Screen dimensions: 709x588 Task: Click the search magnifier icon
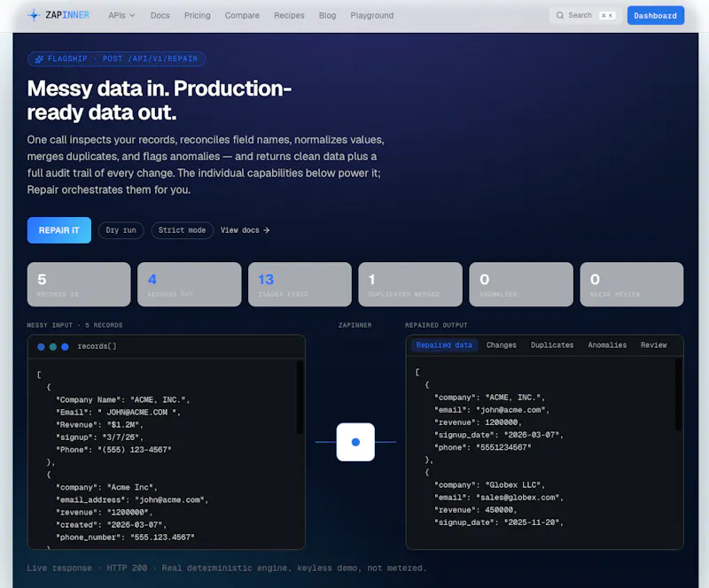click(560, 15)
